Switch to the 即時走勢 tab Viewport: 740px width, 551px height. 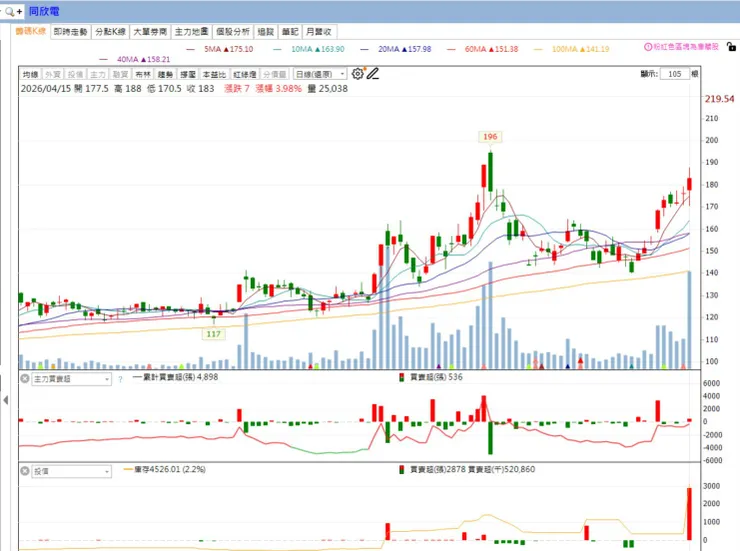pos(70,32)
